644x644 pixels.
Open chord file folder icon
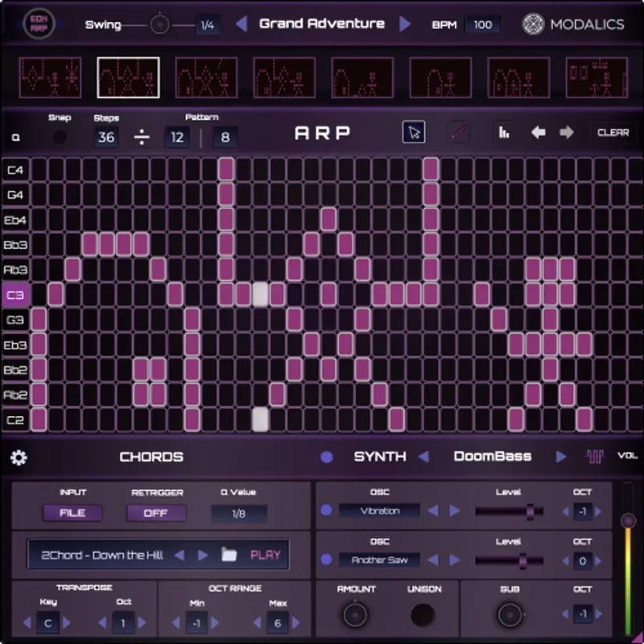point(229,555)
